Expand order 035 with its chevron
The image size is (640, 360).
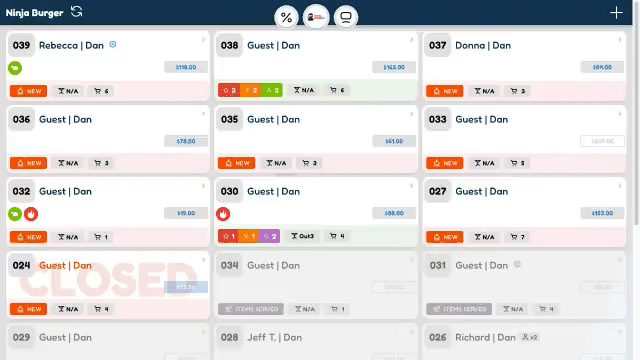[411, 114]
